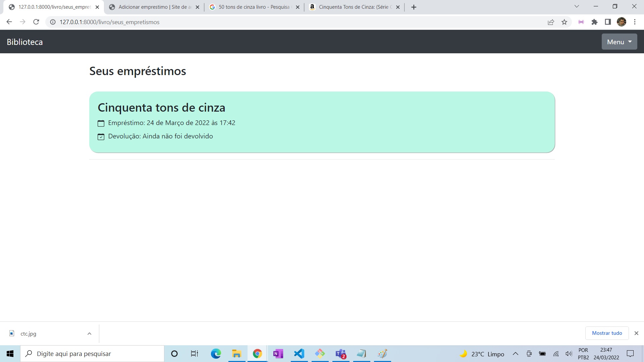Click the calendar icon beside Empréstimo date
Viewport: 644px width, 362px height.
click(x=101, y=123)
